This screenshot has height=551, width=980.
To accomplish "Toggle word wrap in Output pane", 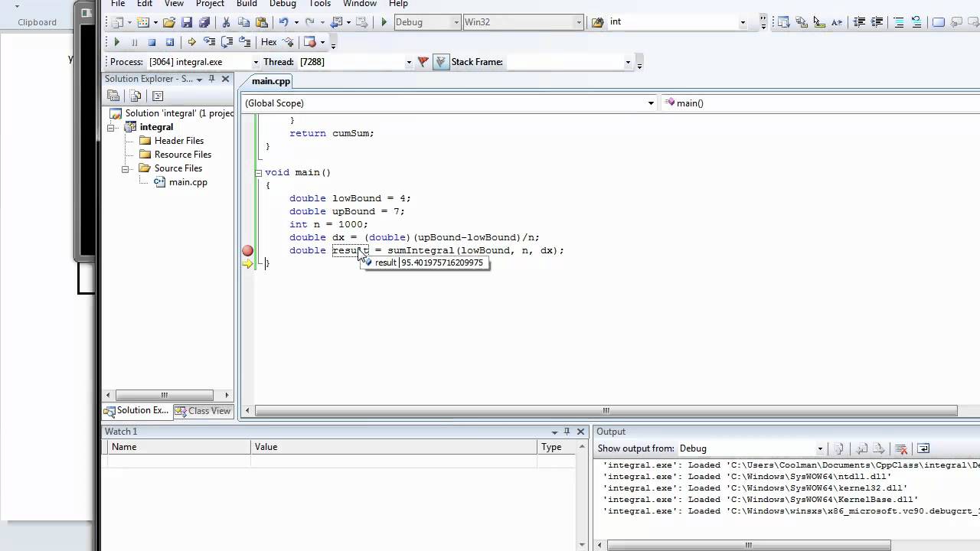I will point(923,448).
